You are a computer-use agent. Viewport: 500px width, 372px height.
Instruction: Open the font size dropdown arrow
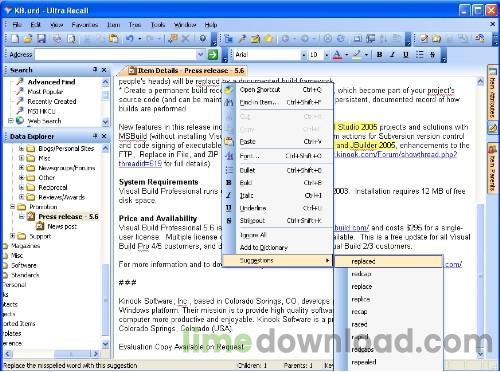pyautogui.click(x=327, y=55)
